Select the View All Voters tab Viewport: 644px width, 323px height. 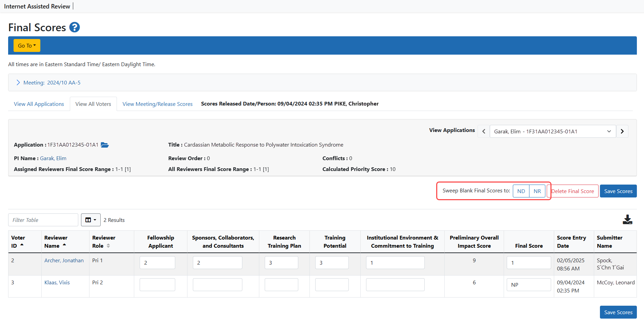pyautogui.click(x=93, y=104)
